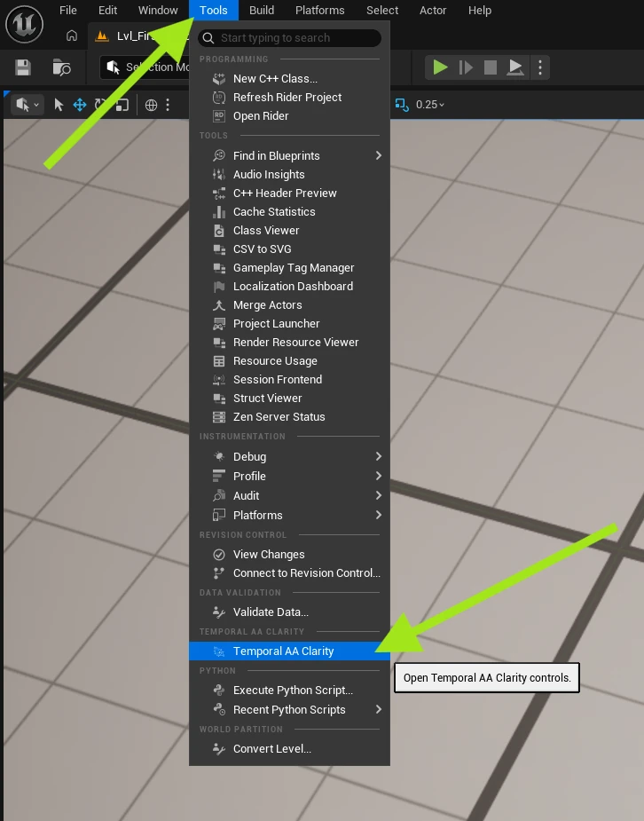Choose New C++ Class menu item
The height and width of the screenshot is (821, 644).
pos(289,78)
